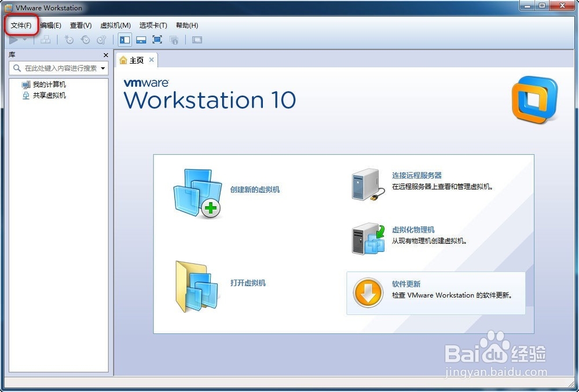Click the 连接远程服务器 link
Image resolution: width=579 pixels, height=392 pixels.
point(417,175)
